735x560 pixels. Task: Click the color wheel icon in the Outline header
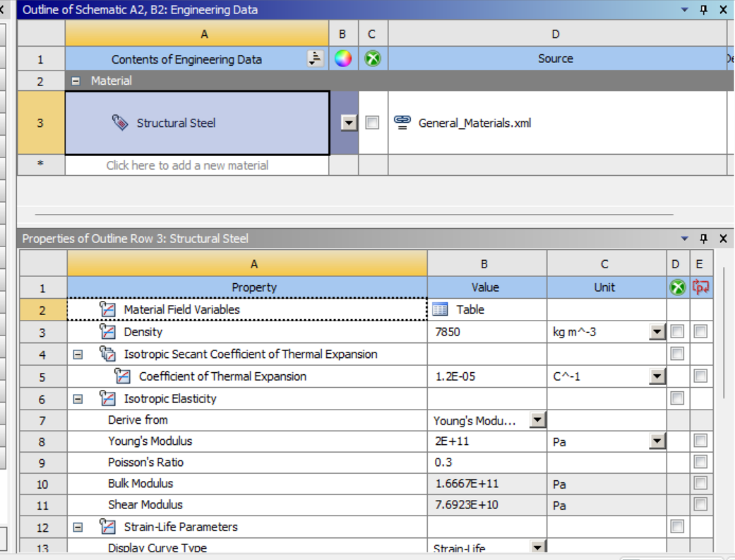coord(343,59)
